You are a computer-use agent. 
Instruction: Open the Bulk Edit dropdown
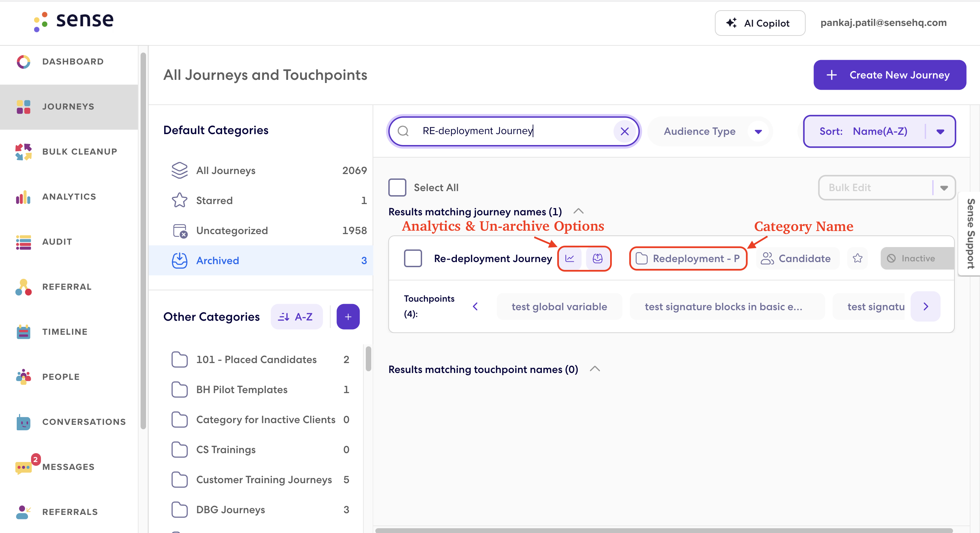887,188
